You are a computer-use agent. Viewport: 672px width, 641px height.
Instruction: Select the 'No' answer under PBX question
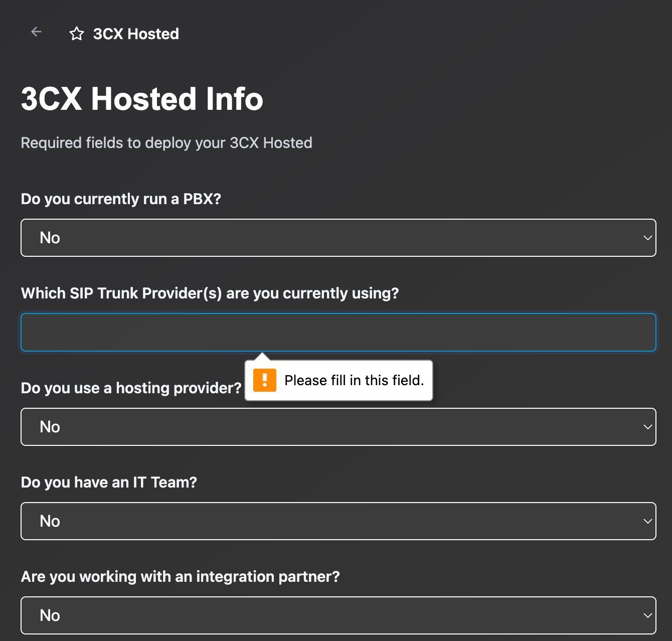coord(49,238)
